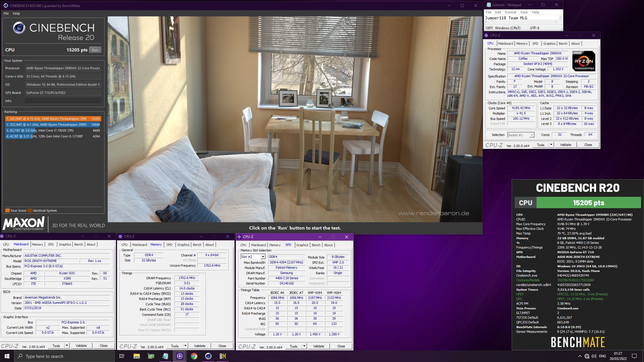Click the Tools button in the CPU-Z Mainboard window
This screenshot has height=362, width=644.
click(56, 346)
